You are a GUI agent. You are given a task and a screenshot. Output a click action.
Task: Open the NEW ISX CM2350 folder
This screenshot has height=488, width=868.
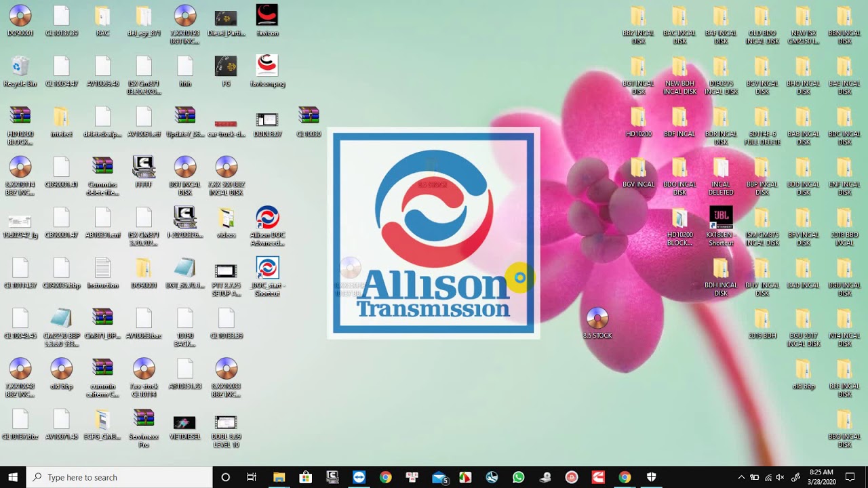[x=804, y=25]
